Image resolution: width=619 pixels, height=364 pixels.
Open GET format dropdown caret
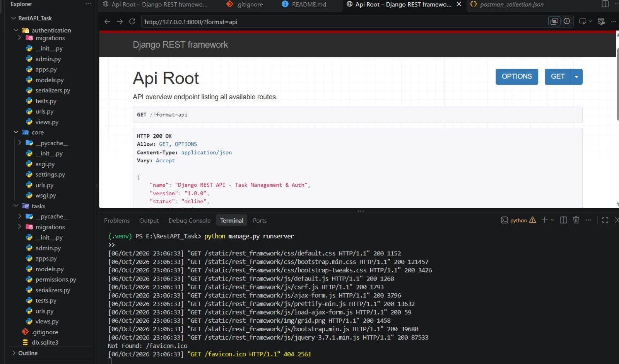(576, 77)
